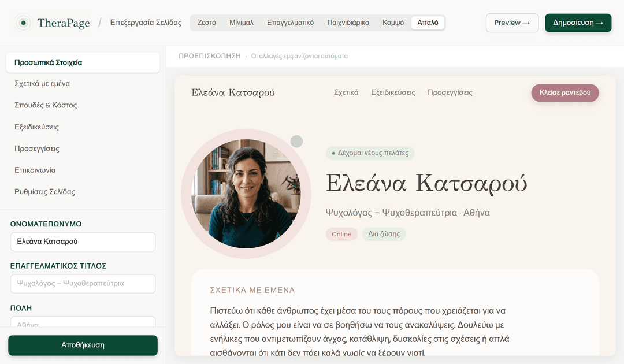Click Προσεγγίσεις link in preview navigation

450,92
